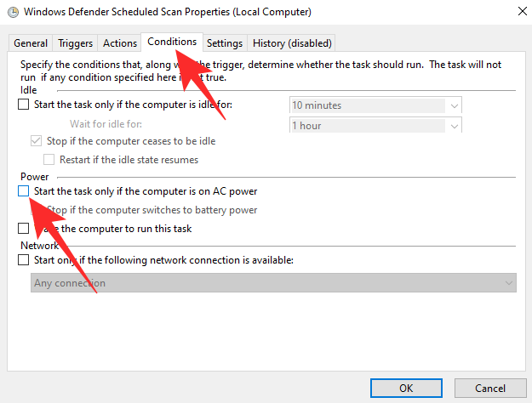Toggle Stop if computer ceases to be idle
Screen dimensions: 532x403
(36, 141)
